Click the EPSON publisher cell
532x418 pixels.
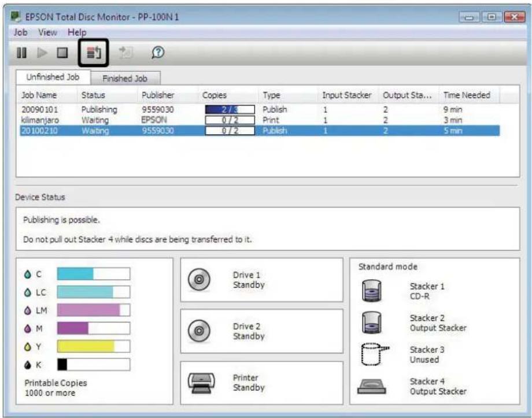(x=154, y=120)
